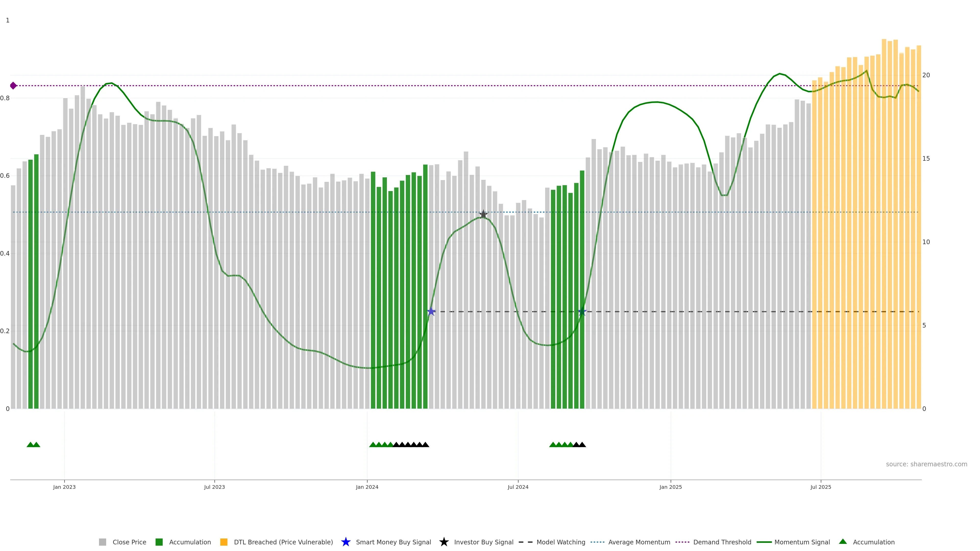Click the second blue star near Sep 2024
The height and width of the screenshot is (551, 980).
[x=582, y=311]
